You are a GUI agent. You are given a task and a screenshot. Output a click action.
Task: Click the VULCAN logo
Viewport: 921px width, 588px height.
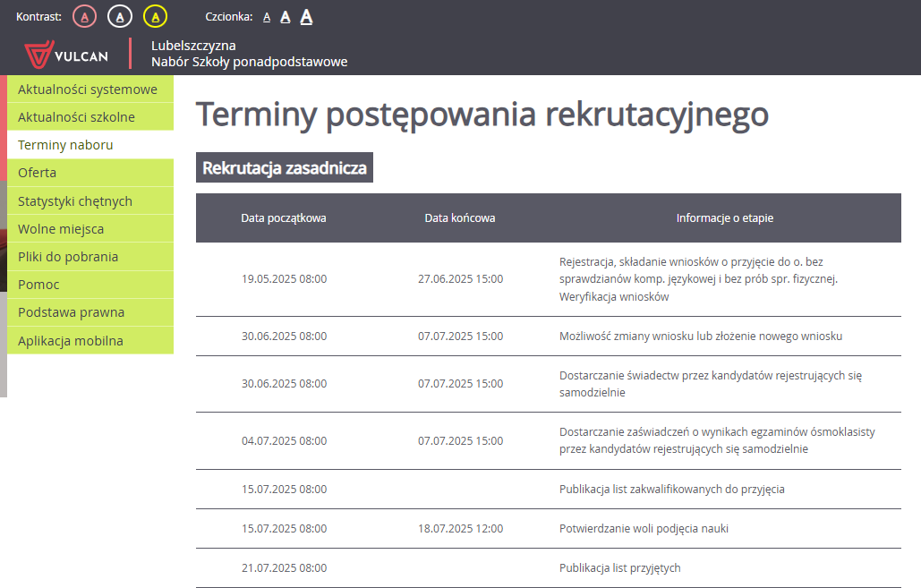(67, 55)
